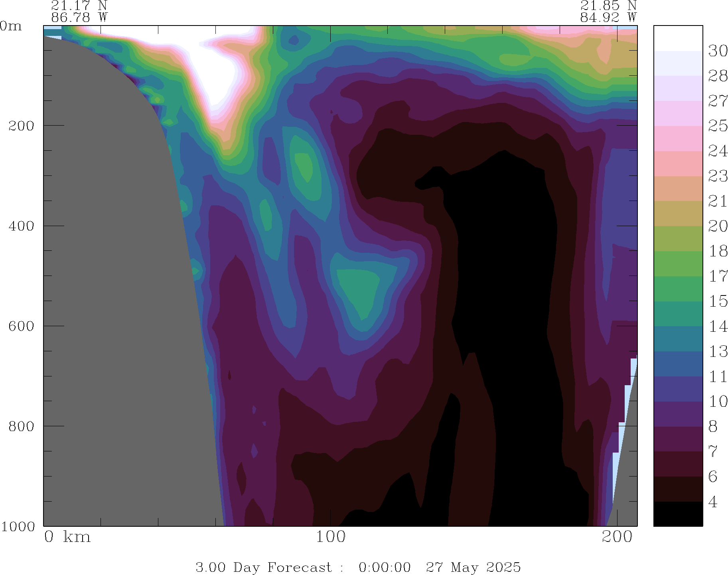This screenshot has width=728, height=575.
Task: Click the colorbar label 30
Action: tap(718, 51)
